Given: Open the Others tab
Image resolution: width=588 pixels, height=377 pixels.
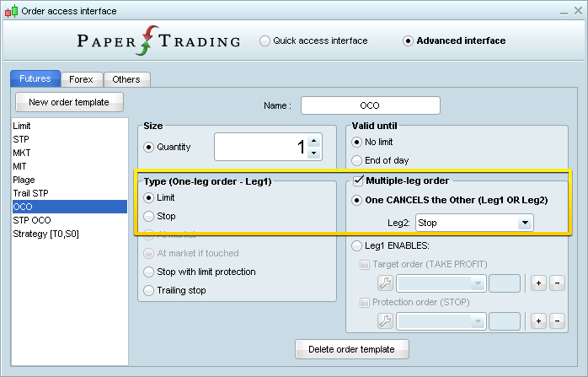Looking at the screenshot, I should pyautogui.click(x=126, y=79).
